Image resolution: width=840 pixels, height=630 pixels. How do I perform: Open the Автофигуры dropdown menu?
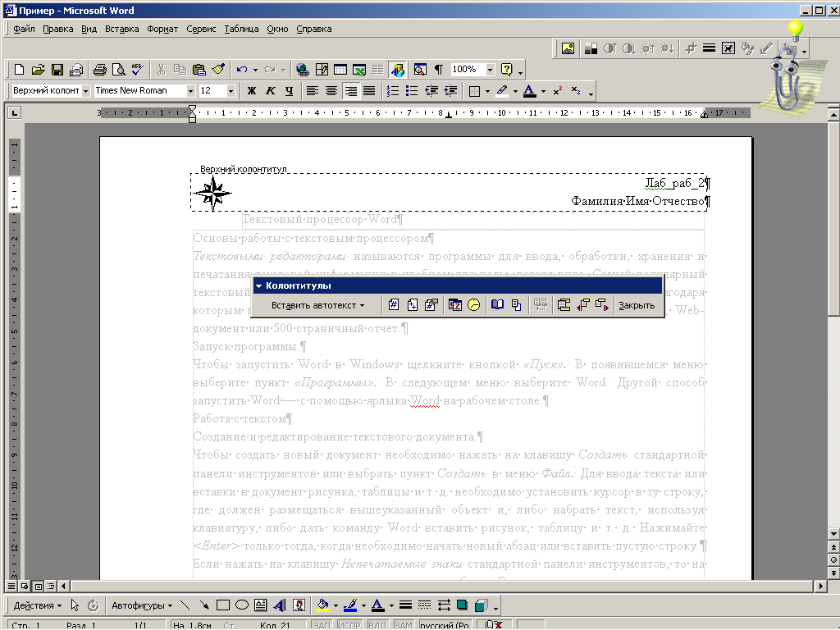coord(142,605)
